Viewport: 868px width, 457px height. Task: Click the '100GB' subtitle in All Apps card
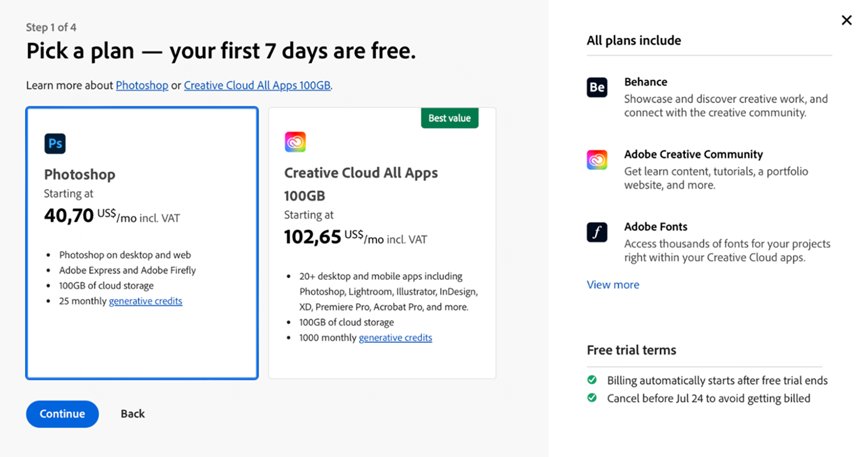[x=304, y=196]
